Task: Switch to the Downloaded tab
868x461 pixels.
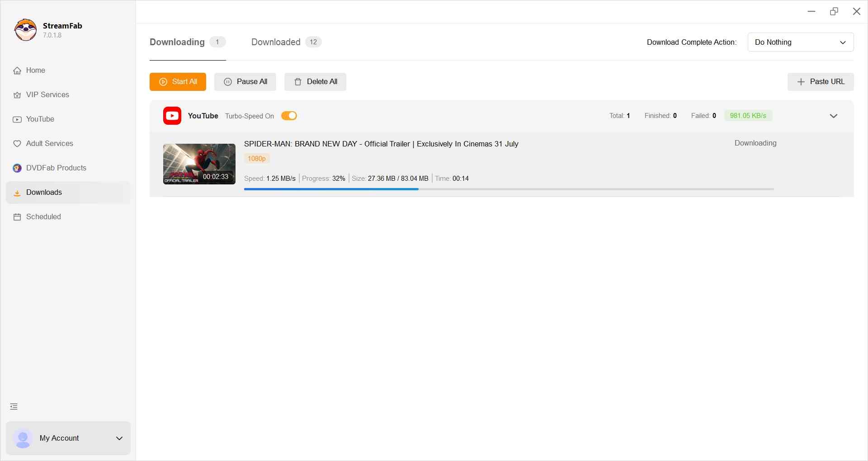Action: pos(275,42)
